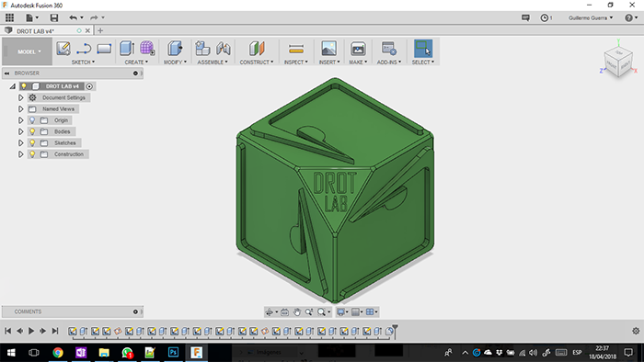The image size is (644, 362).
Task: Open the Scripts and Add-Ins tool
Action: point(388,49)
